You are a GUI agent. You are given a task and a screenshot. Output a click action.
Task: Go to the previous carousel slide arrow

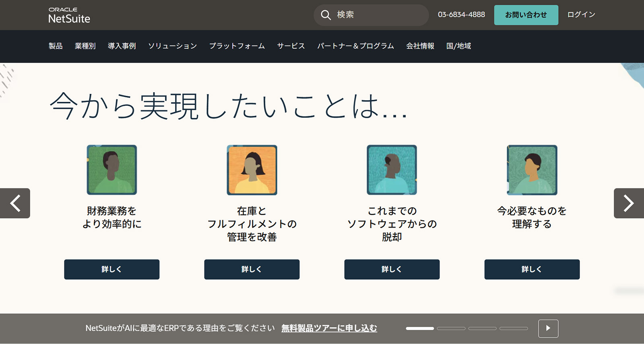tap(15, 203)
